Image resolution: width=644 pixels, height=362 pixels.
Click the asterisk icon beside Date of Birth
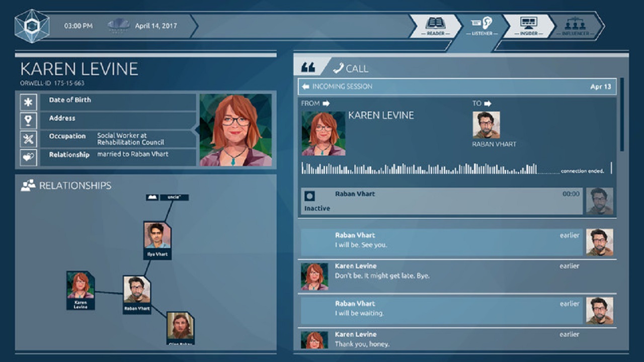29,101
